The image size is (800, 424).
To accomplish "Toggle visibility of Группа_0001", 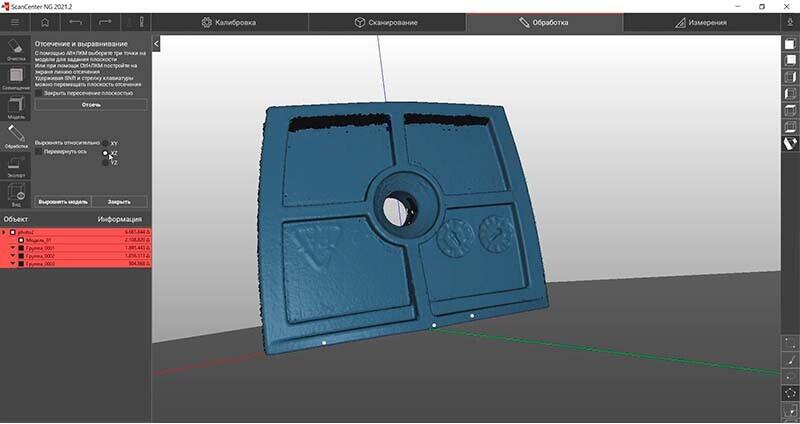I will [21, 248].
